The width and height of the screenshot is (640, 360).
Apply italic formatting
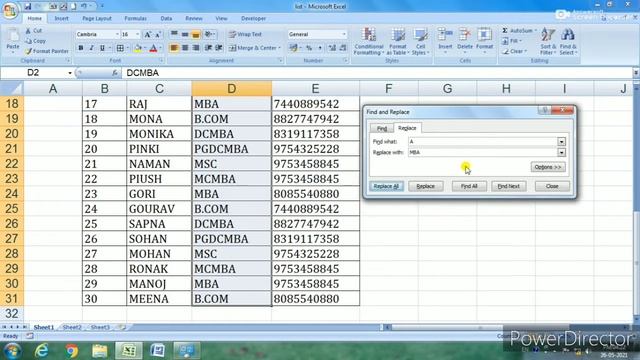click(x=91, y=48)
